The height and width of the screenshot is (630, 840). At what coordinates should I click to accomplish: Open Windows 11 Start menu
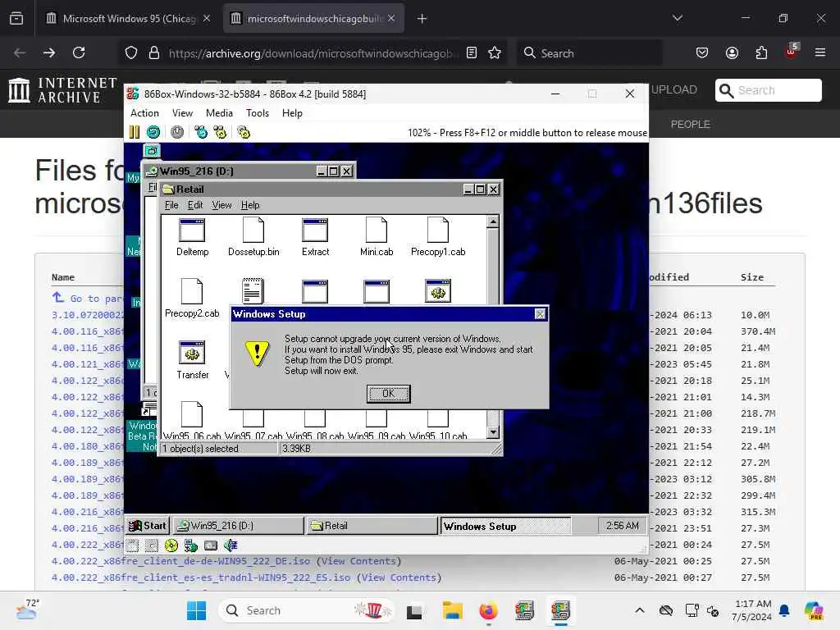pos(196,610)
